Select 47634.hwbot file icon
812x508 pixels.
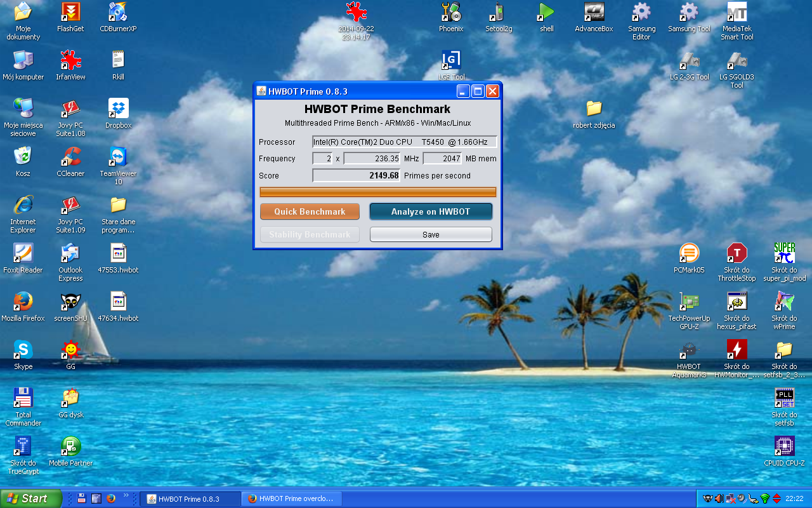(x=118, y=307)
